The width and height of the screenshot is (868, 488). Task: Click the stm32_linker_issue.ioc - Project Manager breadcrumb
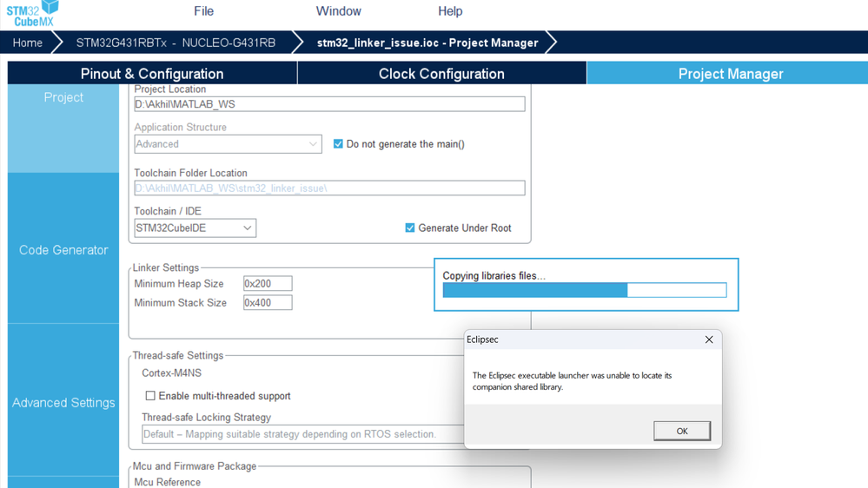427,43
